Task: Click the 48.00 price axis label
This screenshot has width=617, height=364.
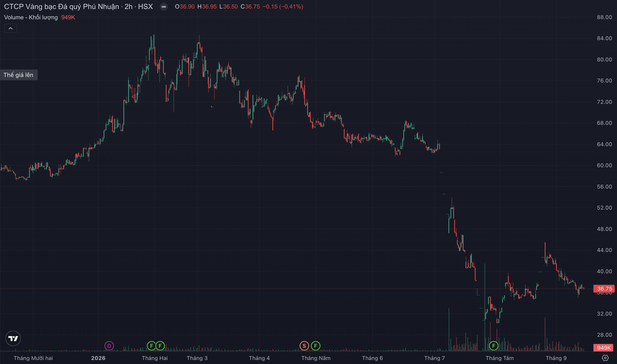Action: point(604,229)
